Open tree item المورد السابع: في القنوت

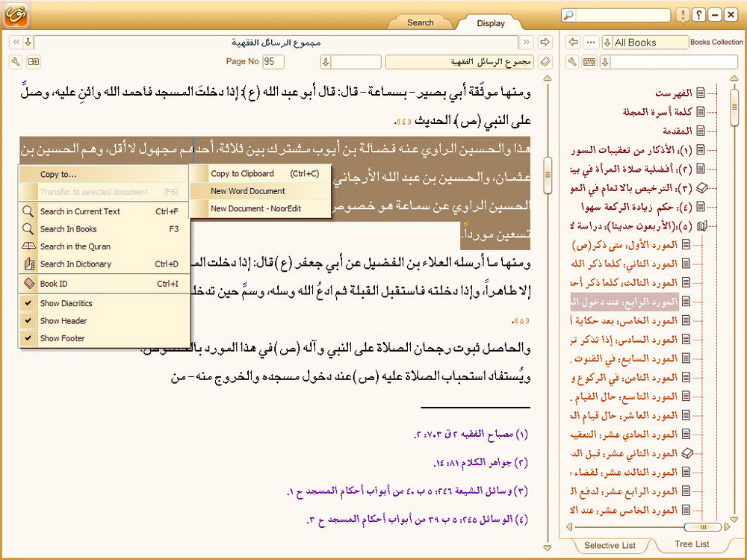[x=624, y=358]
